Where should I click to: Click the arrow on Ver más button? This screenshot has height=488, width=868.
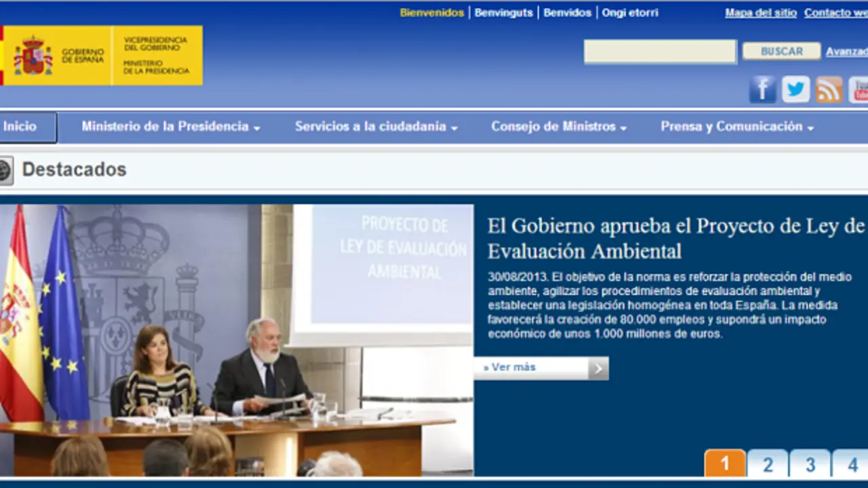[x=598, y=368]
